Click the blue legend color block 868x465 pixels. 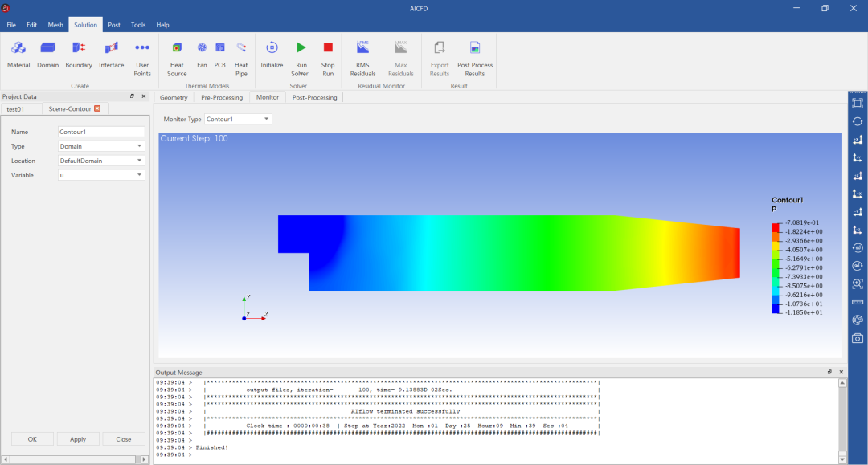[776, 309]
